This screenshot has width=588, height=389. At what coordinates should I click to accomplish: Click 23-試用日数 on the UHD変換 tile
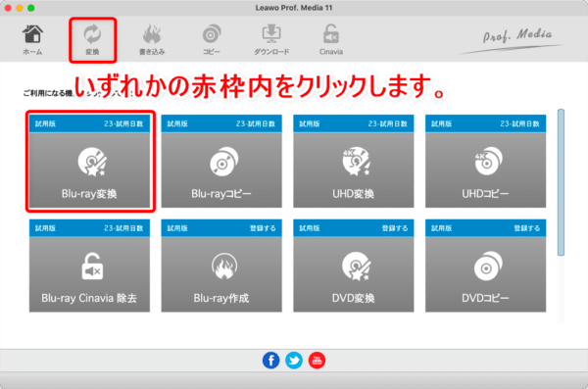388,123
